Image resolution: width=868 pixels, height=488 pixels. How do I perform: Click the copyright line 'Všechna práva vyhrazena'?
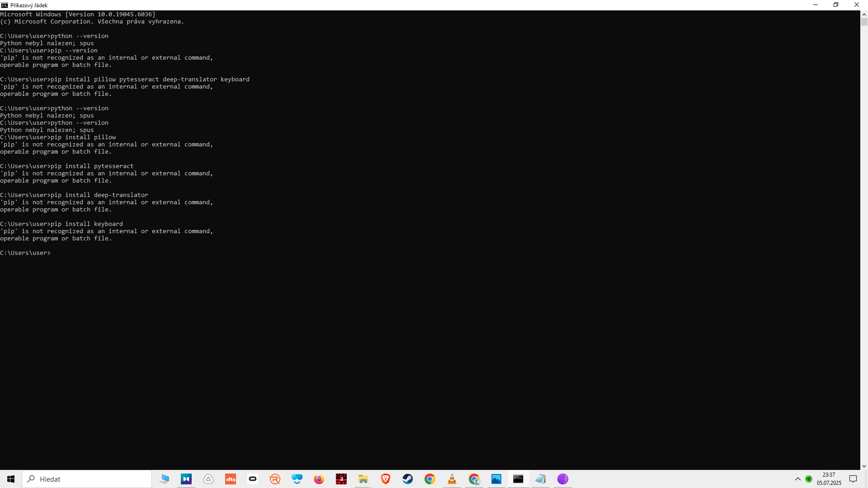pyautogui.click(x=92, y=22)
